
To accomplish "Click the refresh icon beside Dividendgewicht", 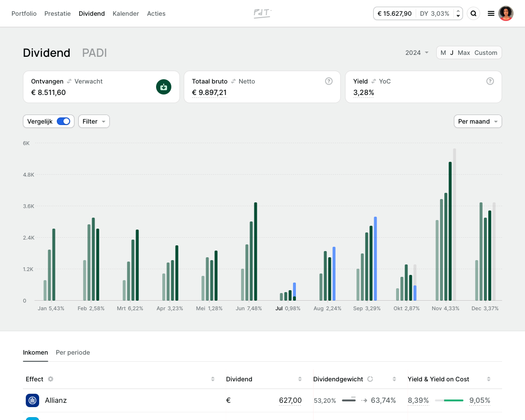I will (x=370, y=379).
